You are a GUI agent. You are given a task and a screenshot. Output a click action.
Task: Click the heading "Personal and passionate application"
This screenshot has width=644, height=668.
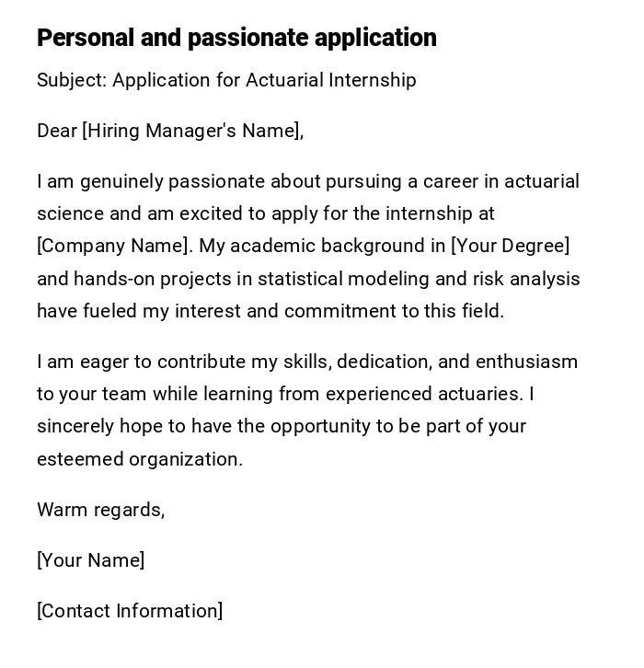click(236, 38)
